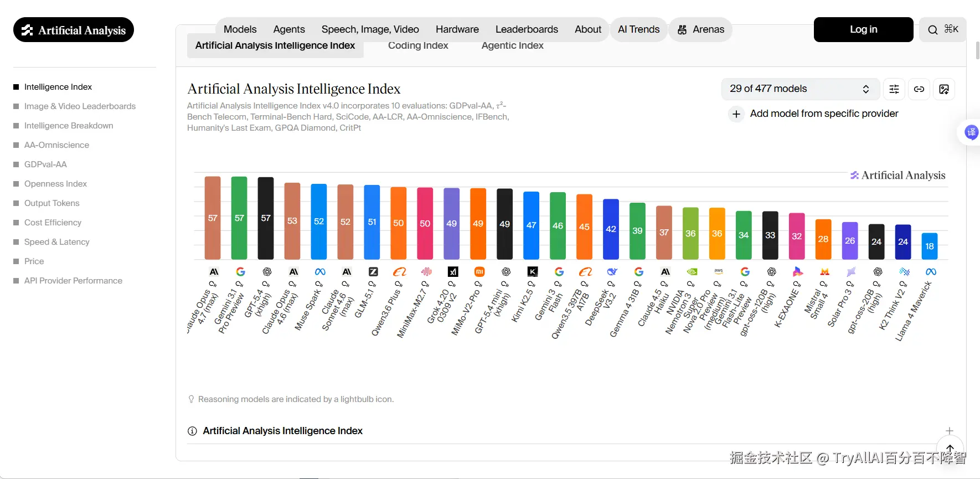
Task: Go to Cost Efficiency sidebar link
Action: [x=53, y=223]
